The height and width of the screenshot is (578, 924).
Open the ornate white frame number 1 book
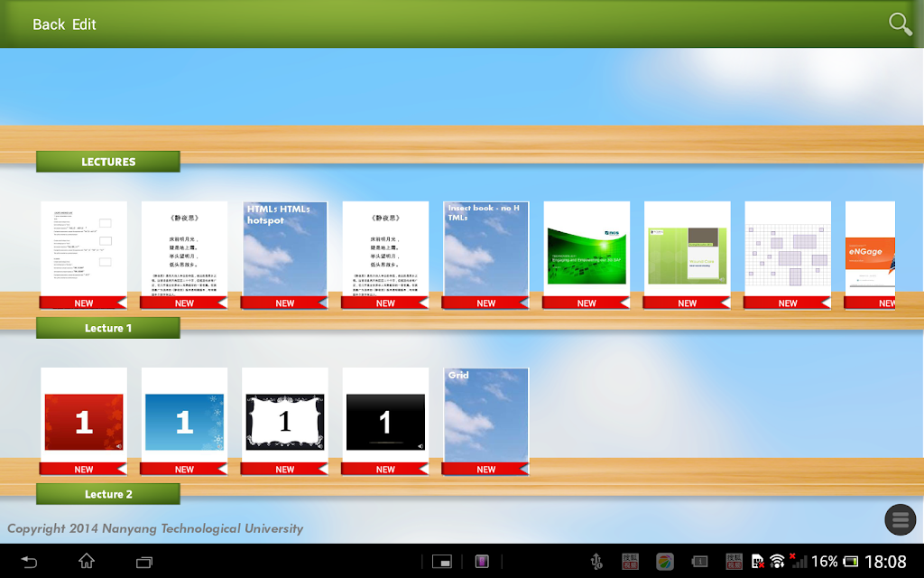[x=284, y=421]
